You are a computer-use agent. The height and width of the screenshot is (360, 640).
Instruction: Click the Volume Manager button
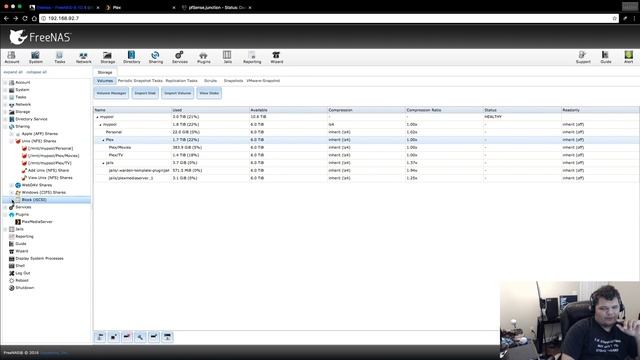111,93
